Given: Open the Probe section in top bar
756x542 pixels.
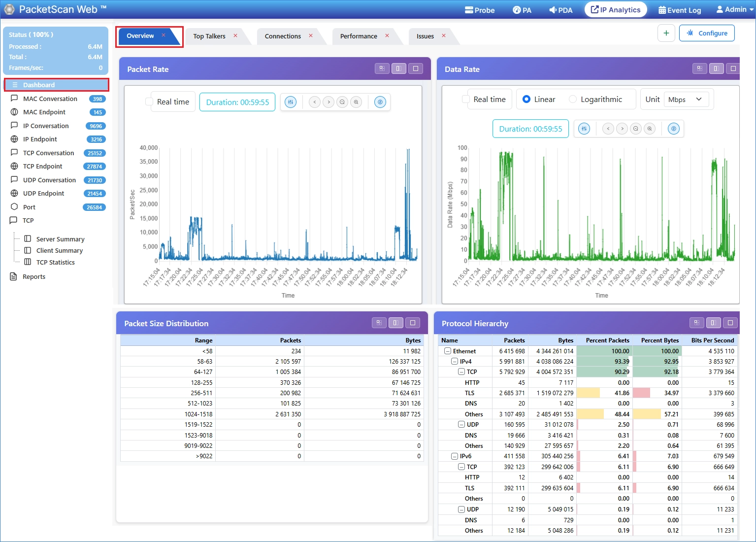Looking at the screenshot, I should (x=480, y=10).
